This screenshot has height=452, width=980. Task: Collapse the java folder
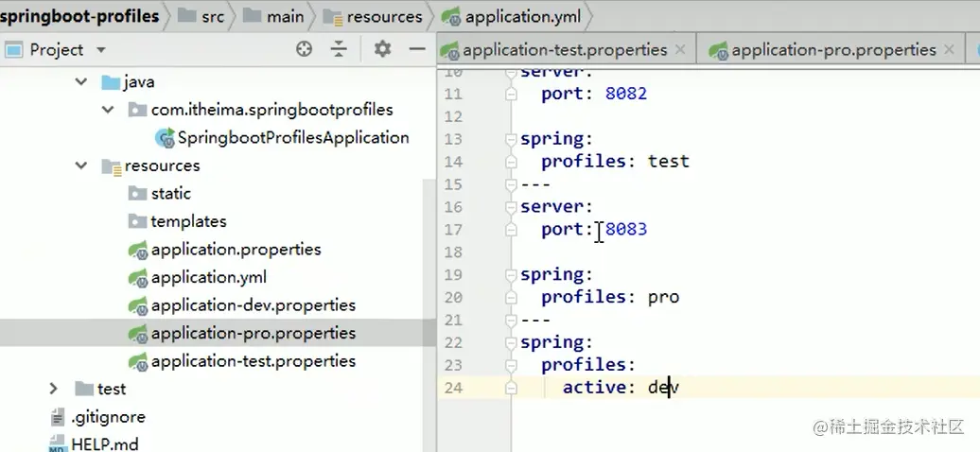[81, 81]
